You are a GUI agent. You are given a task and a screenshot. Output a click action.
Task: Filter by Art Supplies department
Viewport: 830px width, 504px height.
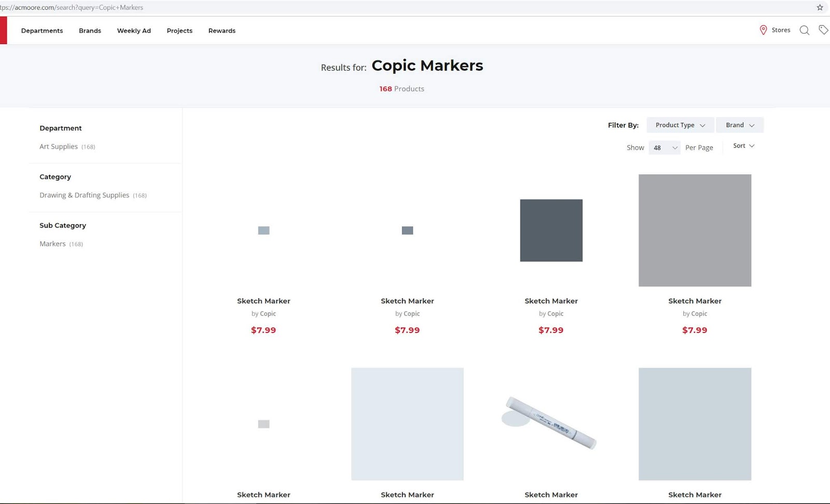[x=67, y=147]
